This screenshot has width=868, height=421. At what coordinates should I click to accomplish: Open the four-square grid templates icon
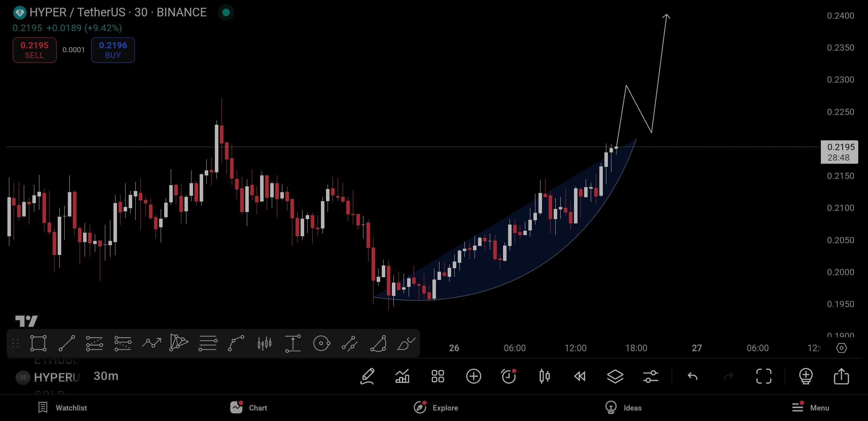pyautogui.click(x=438, y=377)
